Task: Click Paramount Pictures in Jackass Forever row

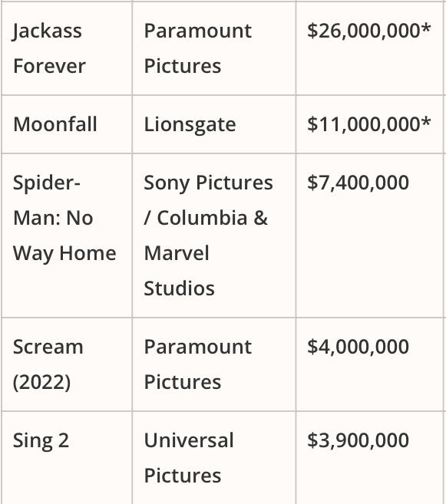Action: [198, 48]
